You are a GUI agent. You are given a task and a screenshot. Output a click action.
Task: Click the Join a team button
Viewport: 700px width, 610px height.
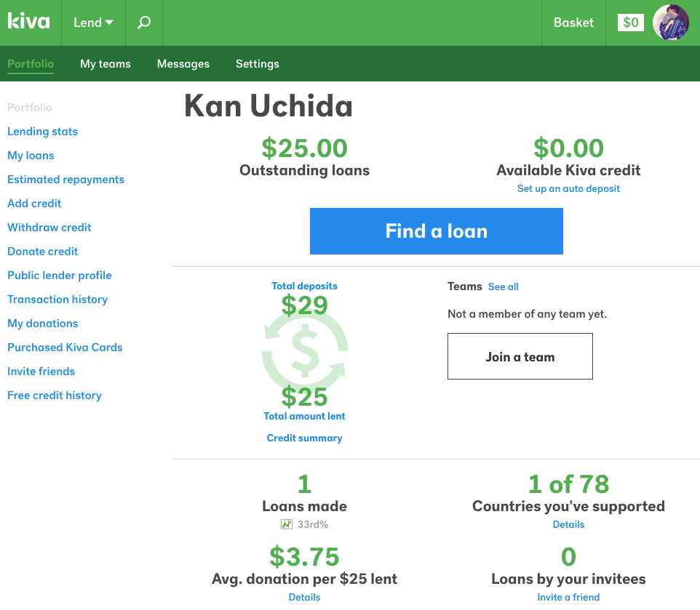(520, 356)
